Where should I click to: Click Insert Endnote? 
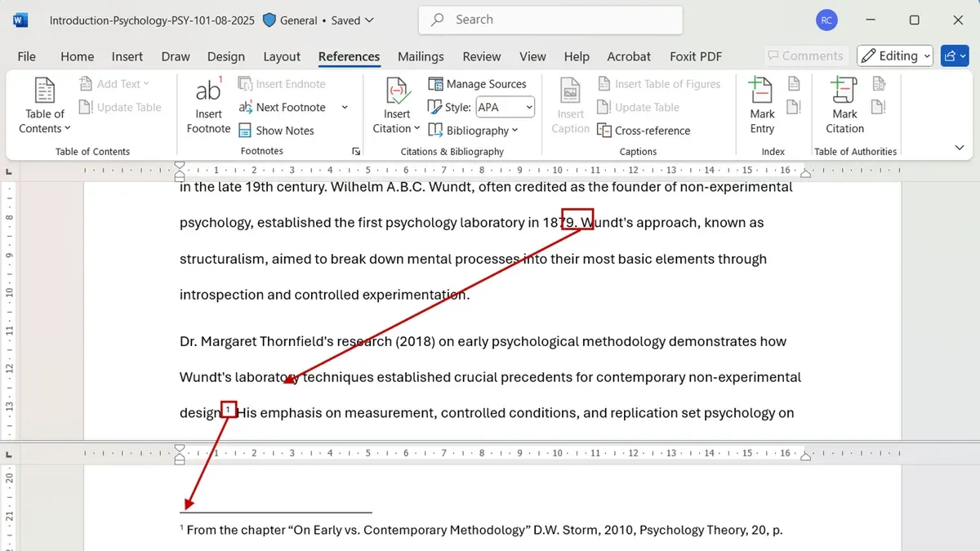coord(282,84)
